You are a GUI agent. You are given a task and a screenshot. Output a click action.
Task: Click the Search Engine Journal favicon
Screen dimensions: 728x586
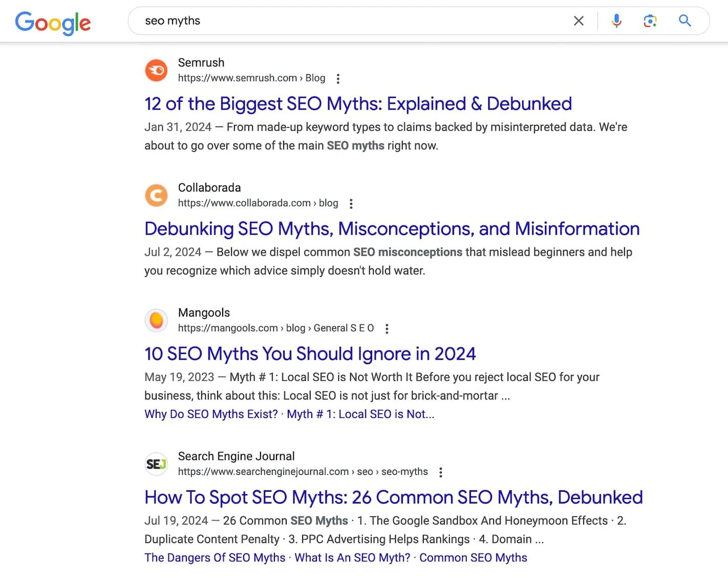coord(156,464)
